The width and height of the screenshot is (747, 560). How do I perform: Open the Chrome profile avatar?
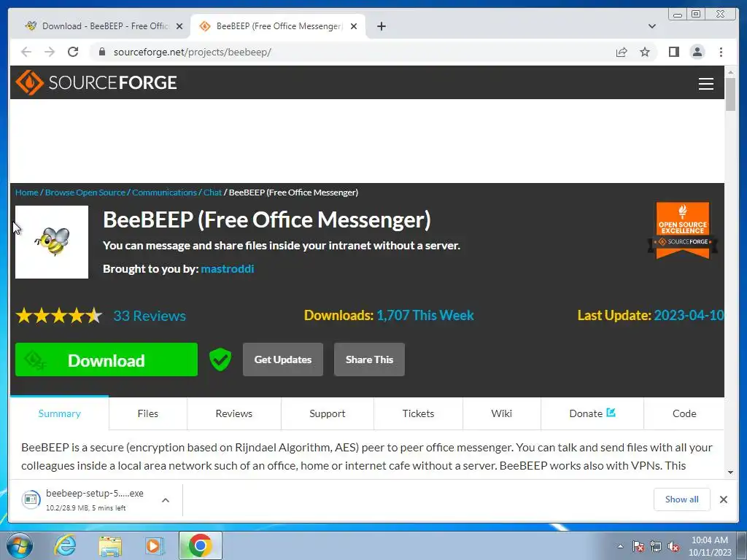pos(697,52)
